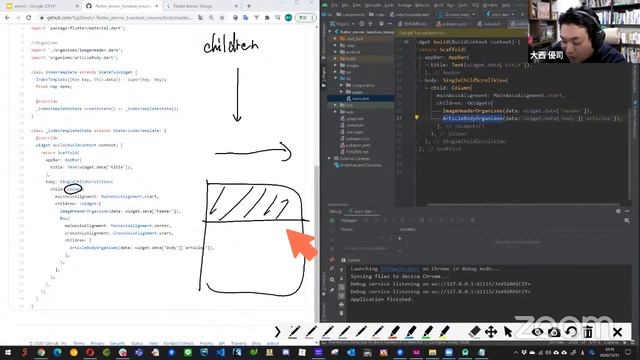The image size is (640, 360).
Task: Open the Chrome extensions puzzle icon
Action: pyautogui.click(x=267, y=18)
